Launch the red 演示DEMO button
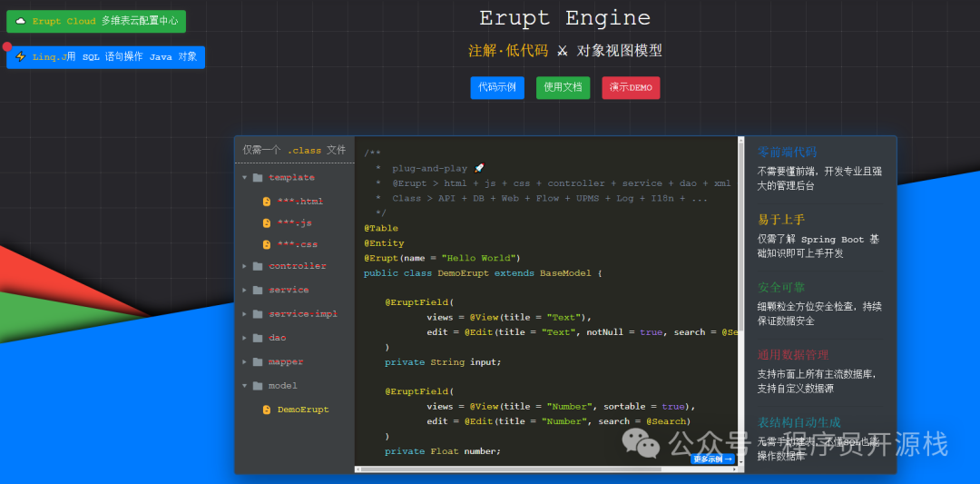 [x=631, y=88]
